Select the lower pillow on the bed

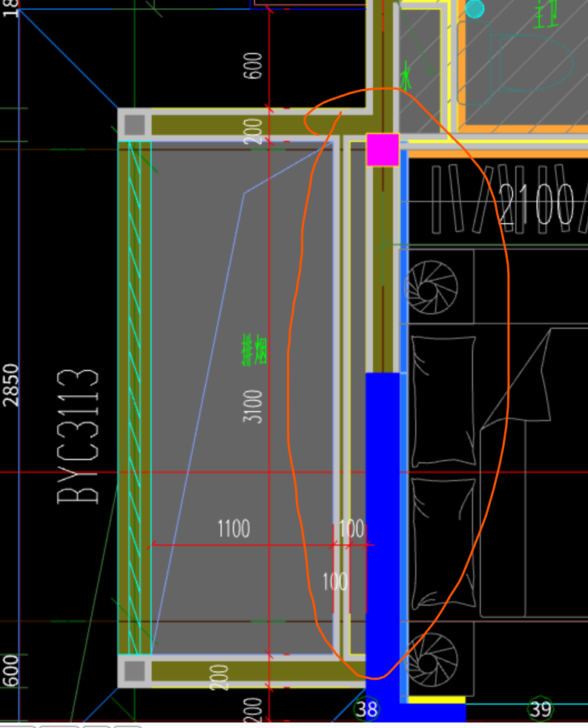click(x=443, y=543)
